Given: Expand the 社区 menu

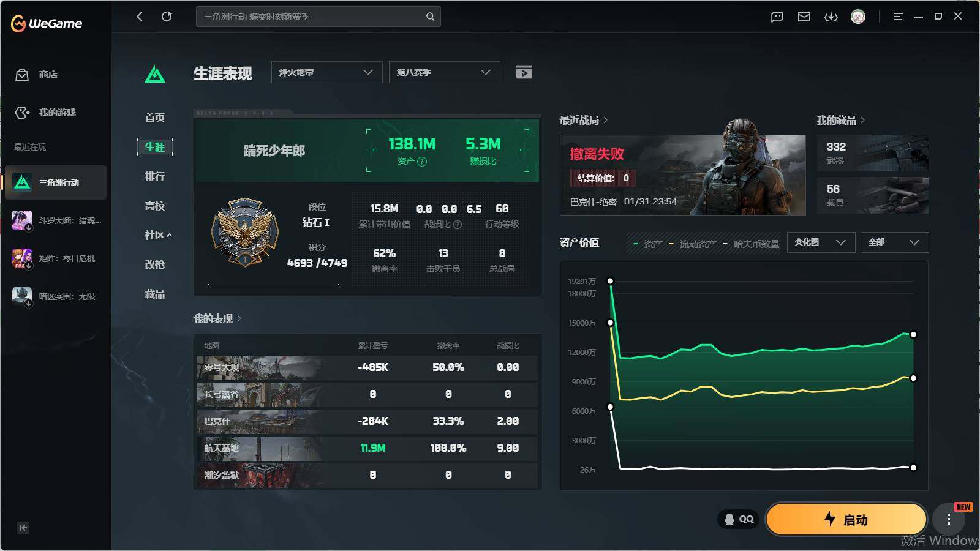Looking at the screenshot, I should [158, 235].
